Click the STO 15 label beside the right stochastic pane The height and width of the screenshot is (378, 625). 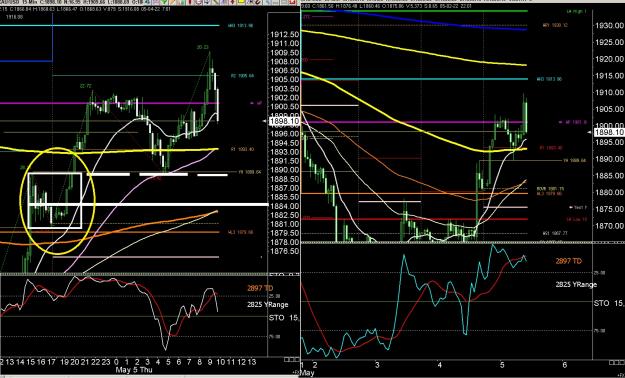coord(609,304)
